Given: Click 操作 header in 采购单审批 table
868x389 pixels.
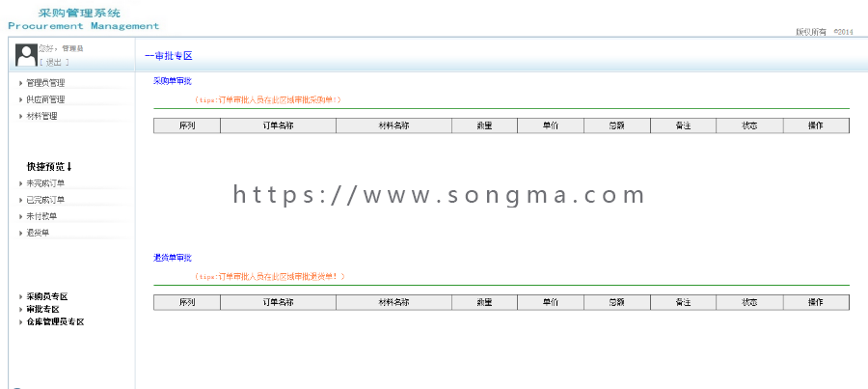Looking at the screenshot, I should 816,125.
